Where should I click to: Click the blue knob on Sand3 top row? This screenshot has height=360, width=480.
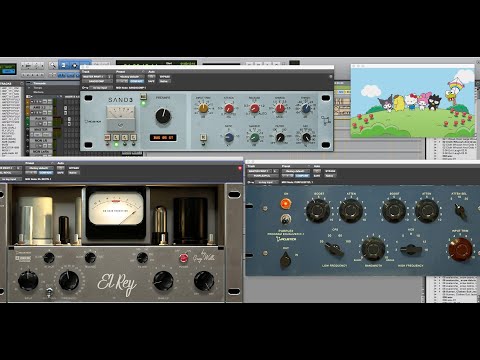click(306, 108)
